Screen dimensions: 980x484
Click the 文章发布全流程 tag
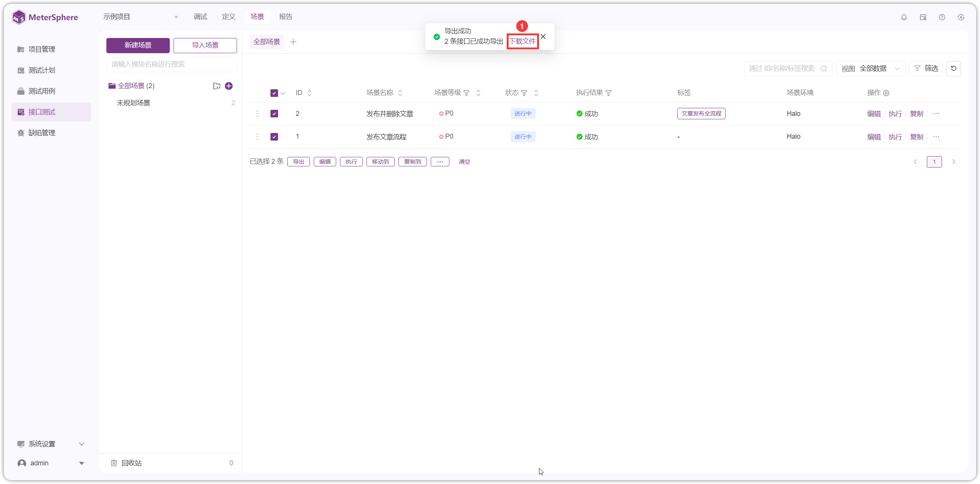click(701, 114)
